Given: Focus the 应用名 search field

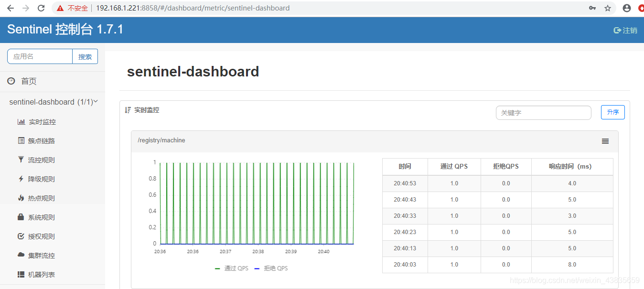Looking at the screenshot, I should pos(40,56).
